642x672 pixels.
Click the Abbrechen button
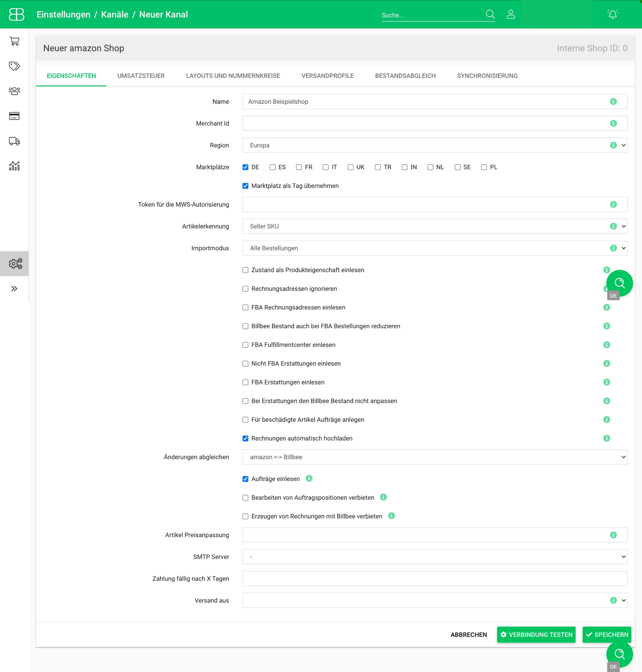(468, 635)
